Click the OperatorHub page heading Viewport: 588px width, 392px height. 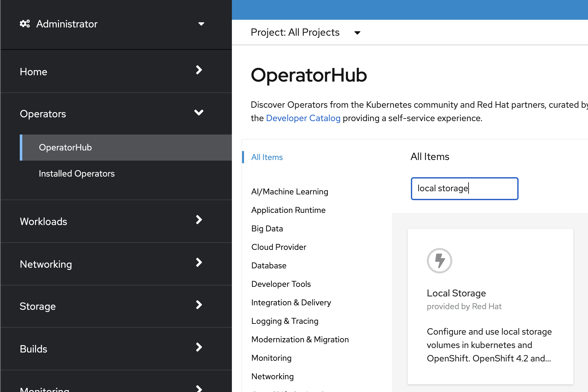click(x=309, y=75)
